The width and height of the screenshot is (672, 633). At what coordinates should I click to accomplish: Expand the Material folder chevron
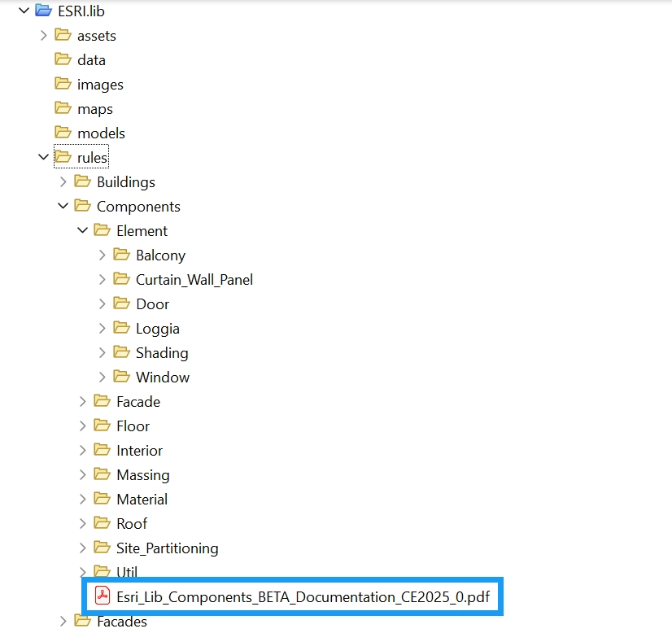point(83,500)
